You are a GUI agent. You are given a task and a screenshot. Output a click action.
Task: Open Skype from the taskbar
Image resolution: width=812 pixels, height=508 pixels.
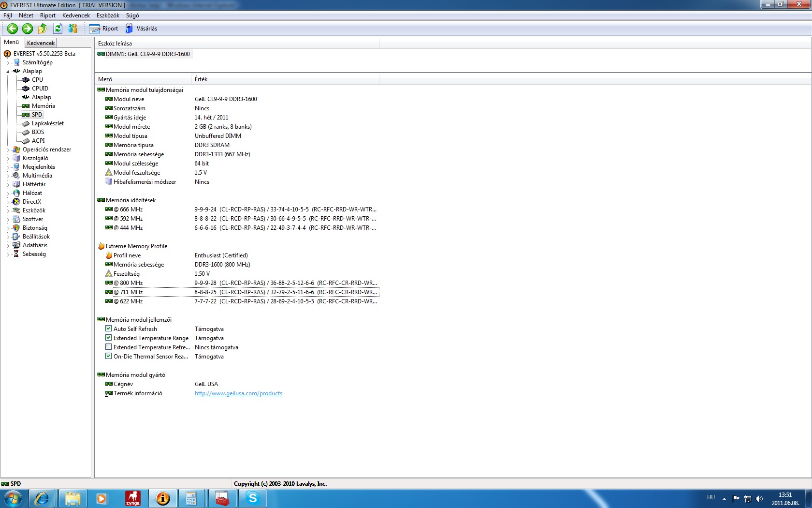(252, 498)
